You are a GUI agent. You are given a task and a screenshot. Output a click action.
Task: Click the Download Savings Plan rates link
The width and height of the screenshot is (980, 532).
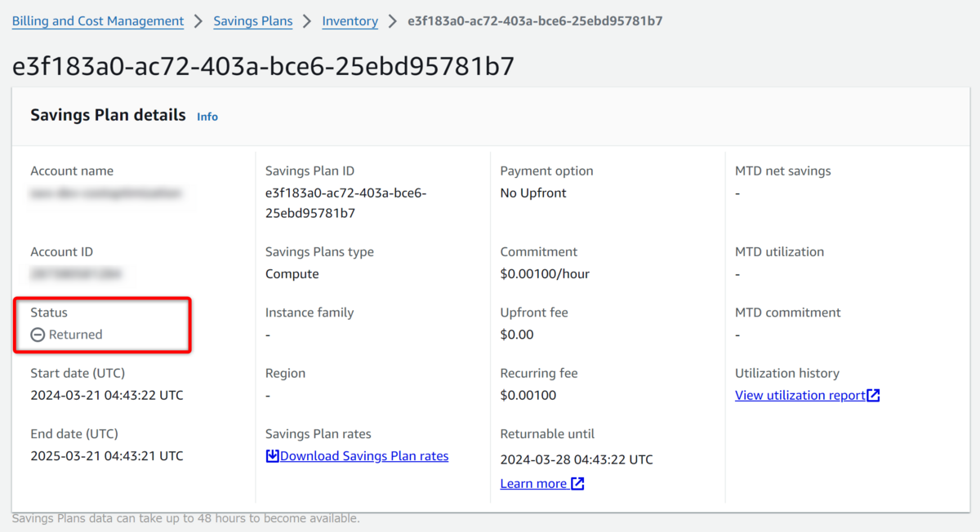(x=364, y=456)
